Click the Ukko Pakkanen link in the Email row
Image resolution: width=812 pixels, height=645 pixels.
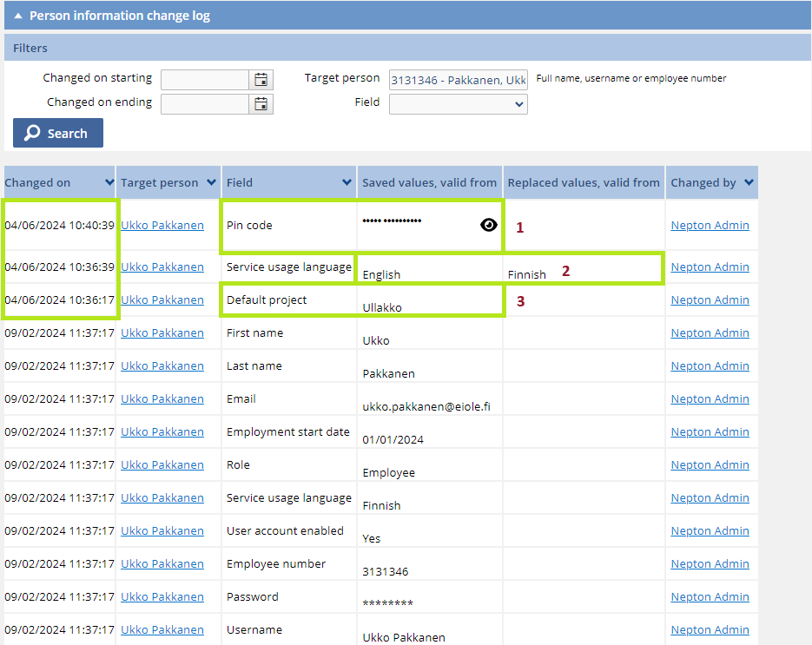tap(161, 398)
